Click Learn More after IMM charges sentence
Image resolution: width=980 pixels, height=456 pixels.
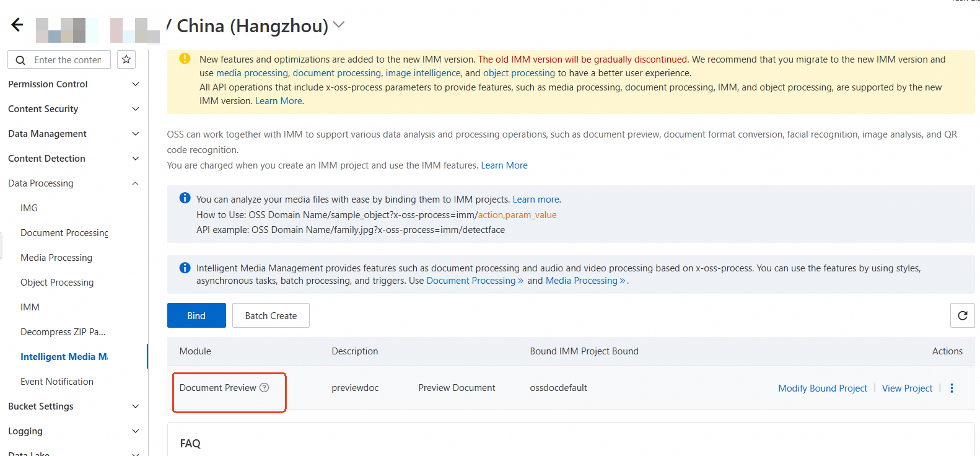click(x=504, y=165)
